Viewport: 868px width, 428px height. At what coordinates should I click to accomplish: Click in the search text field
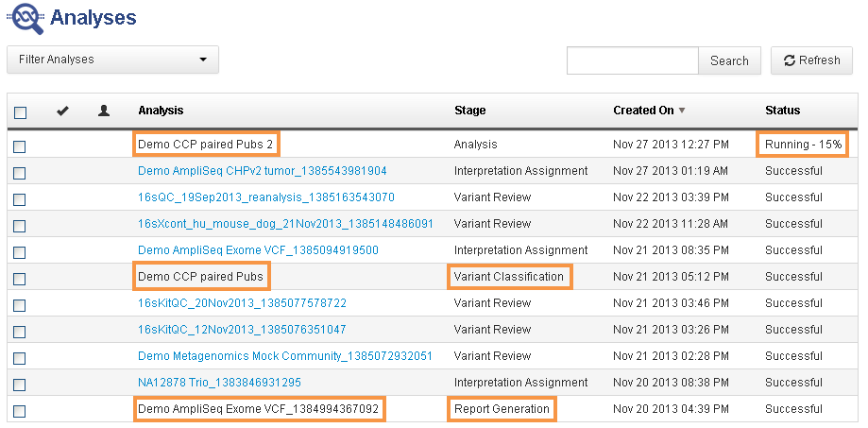point(632,60)
